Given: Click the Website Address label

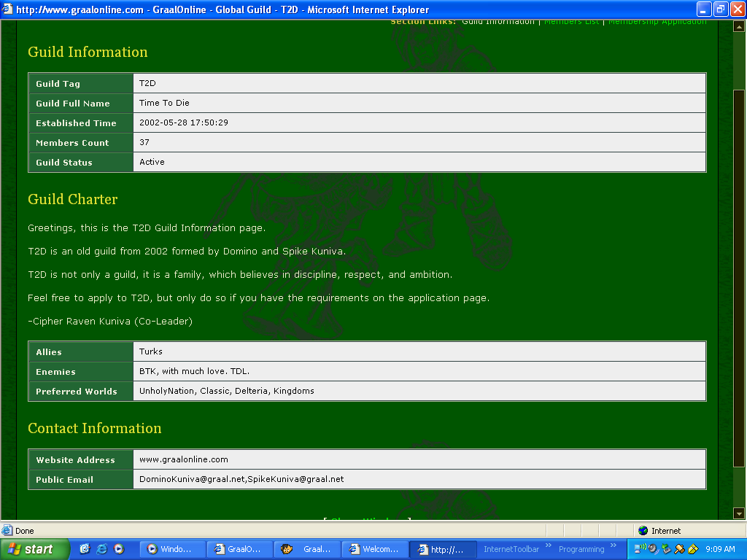Looking at the screenshot, I should click(x=81, y=460).
